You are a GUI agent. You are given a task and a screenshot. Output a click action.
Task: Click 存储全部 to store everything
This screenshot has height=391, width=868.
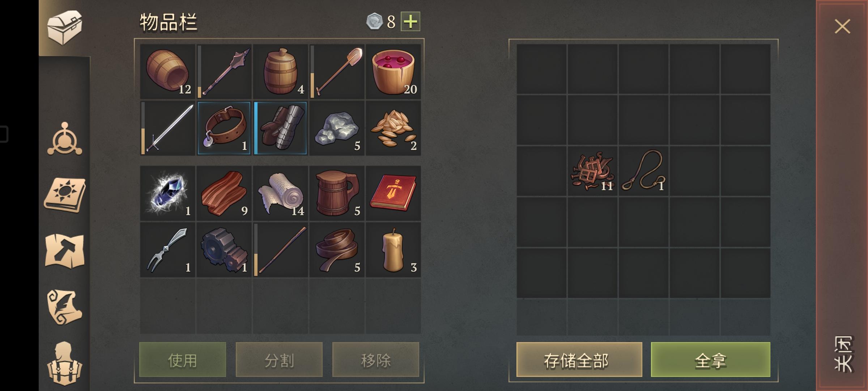(579, 360)
